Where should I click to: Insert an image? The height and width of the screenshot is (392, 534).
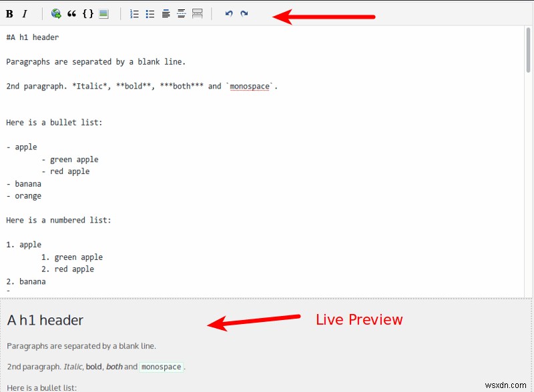click(103, 13)
